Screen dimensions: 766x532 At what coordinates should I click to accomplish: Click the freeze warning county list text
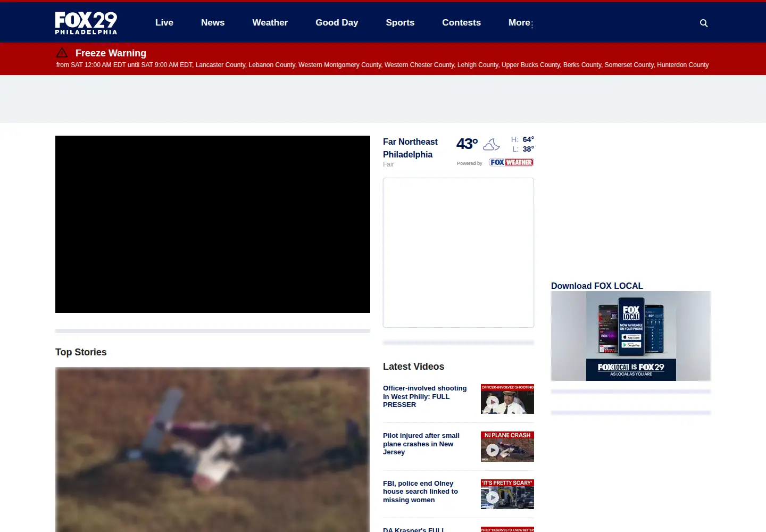[382, 65]
